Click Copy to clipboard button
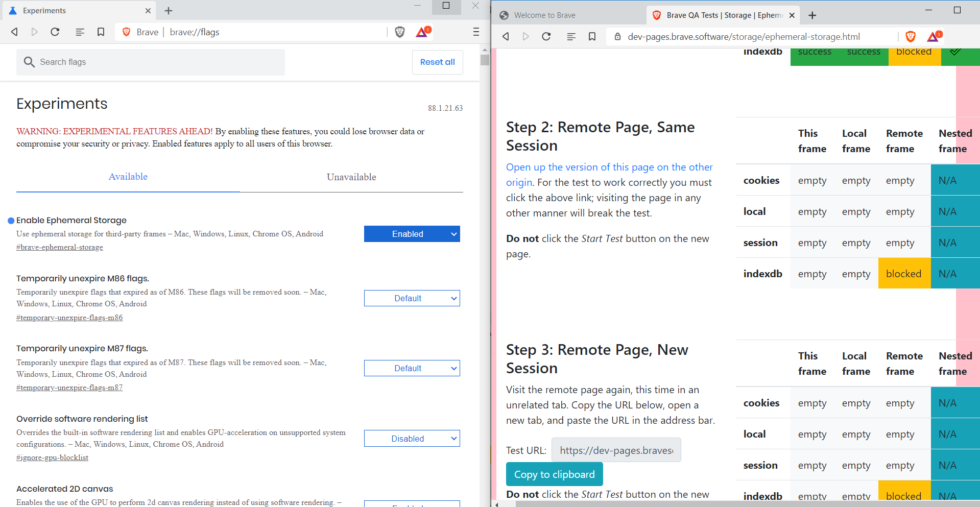Viewport: 980px width, 507px height. (554, 474)
